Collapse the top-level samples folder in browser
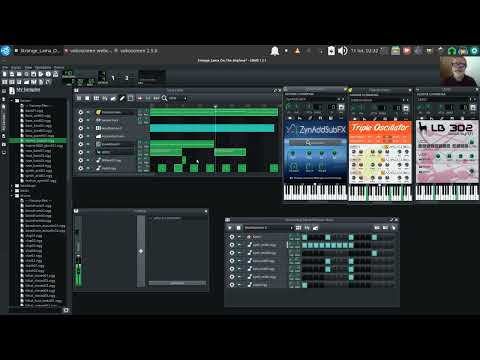480x360 pixels. point(12,100)
